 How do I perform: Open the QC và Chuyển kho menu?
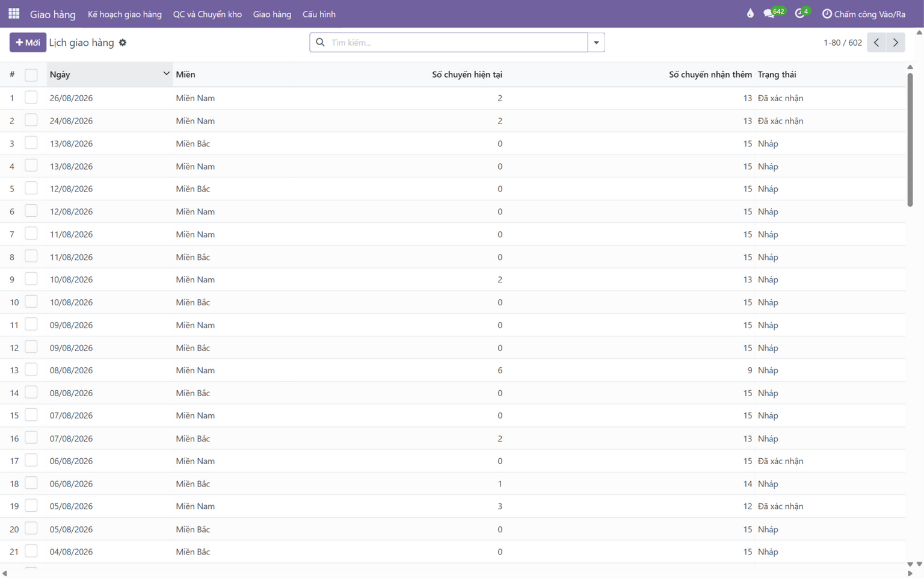(x=208, y=14)
